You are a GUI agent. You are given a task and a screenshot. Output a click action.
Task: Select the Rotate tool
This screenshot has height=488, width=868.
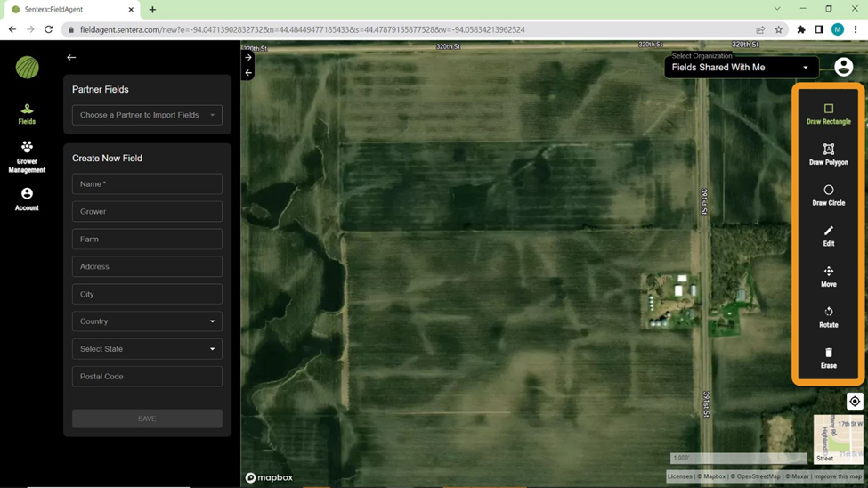(x=828, y=317)
